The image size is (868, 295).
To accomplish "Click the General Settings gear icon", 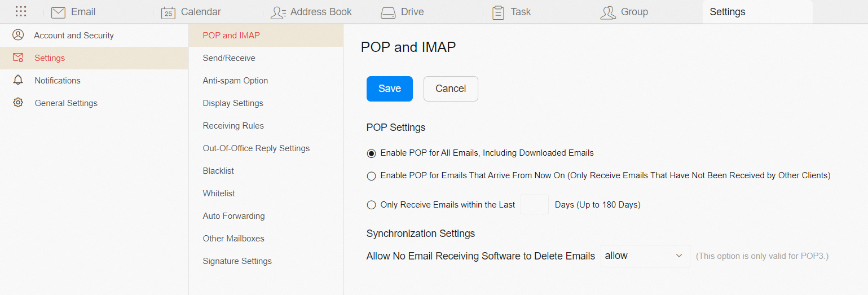I will coord(18,103).
